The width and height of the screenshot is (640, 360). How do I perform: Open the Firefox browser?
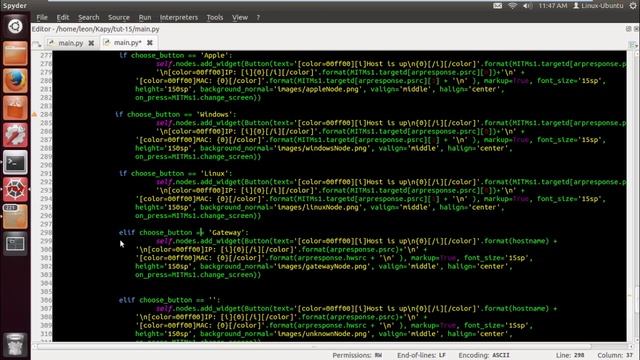[15, 80]
